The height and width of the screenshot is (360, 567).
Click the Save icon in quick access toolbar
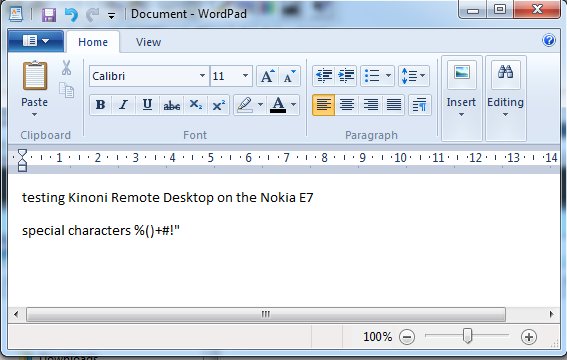(x=49, y=15)
